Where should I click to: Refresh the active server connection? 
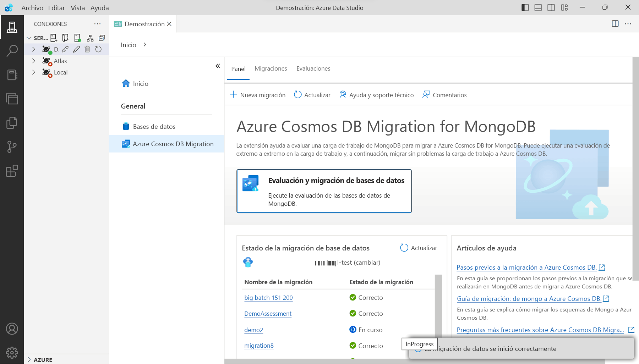pos(98,49)
